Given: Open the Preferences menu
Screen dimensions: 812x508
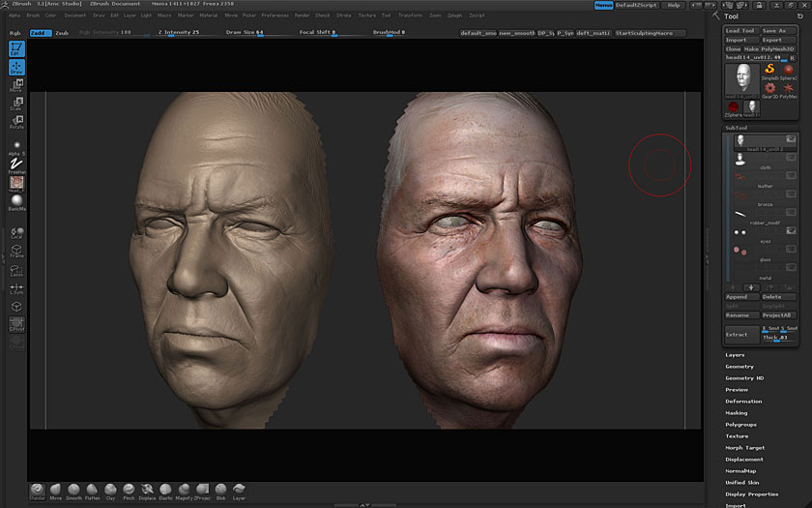Looking at the screenshot, I should tap(275, 15).
